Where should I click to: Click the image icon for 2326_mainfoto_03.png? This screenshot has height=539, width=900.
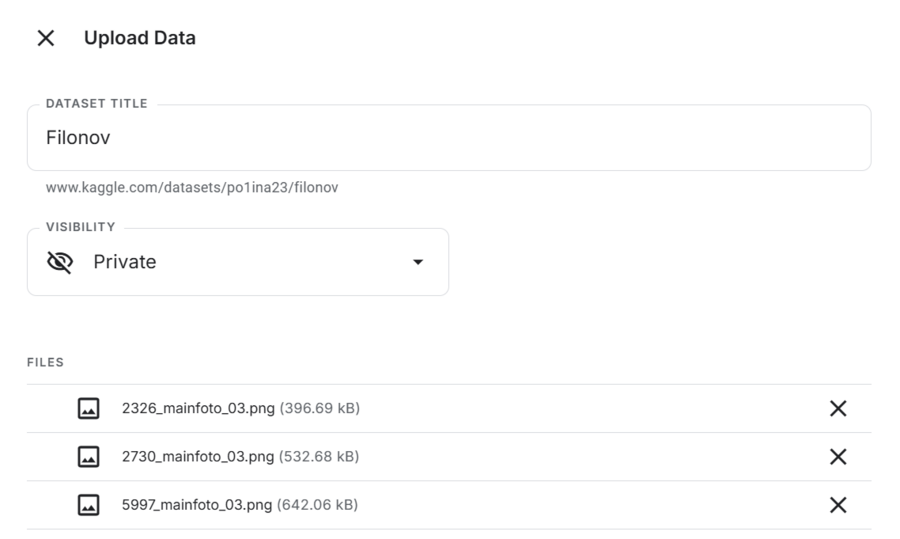tap(89, 408)
